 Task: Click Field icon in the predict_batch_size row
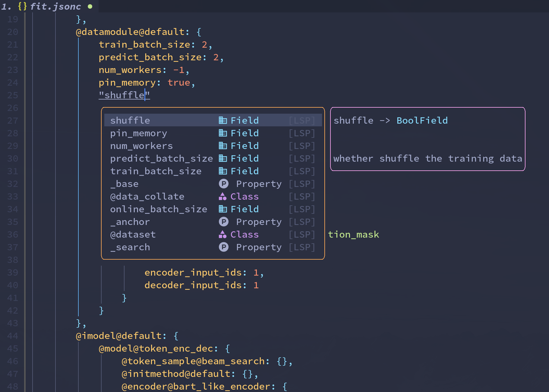tap(223, 158)
